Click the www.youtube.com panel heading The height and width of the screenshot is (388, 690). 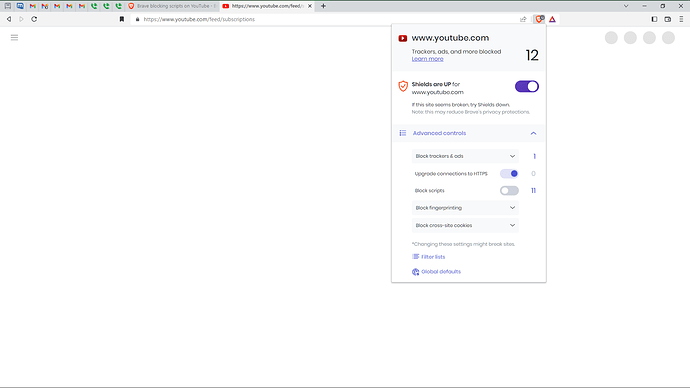[450, 38]
